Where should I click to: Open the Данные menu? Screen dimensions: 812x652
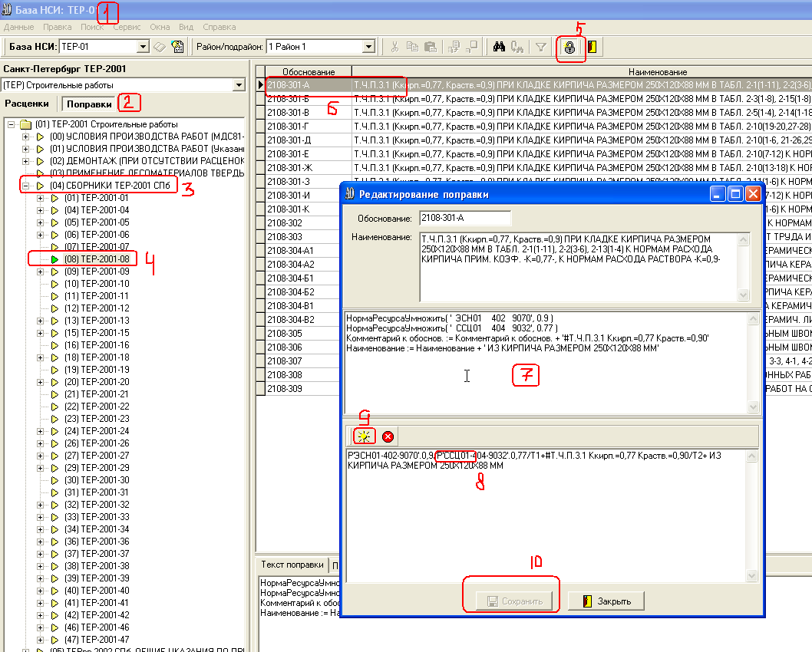point(18,27)
